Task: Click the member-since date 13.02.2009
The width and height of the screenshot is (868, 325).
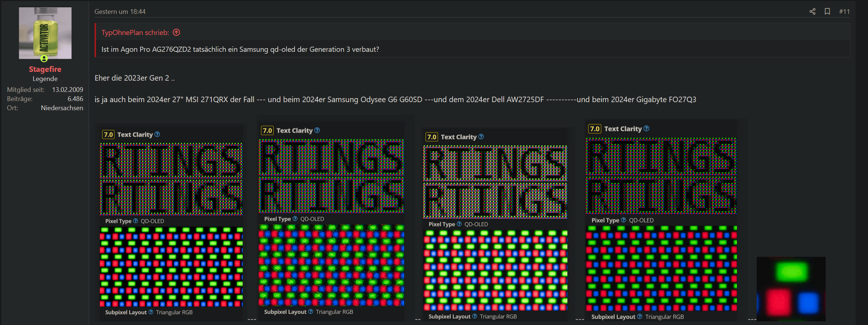Action: pyautogui.click(x=68, y=90)
